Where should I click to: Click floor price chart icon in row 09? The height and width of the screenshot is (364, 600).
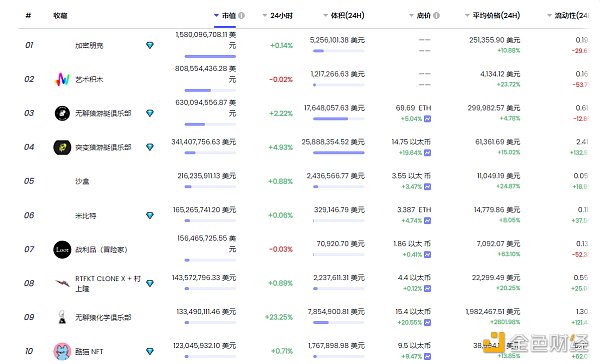pyautogui.click(x=427, y=323)
